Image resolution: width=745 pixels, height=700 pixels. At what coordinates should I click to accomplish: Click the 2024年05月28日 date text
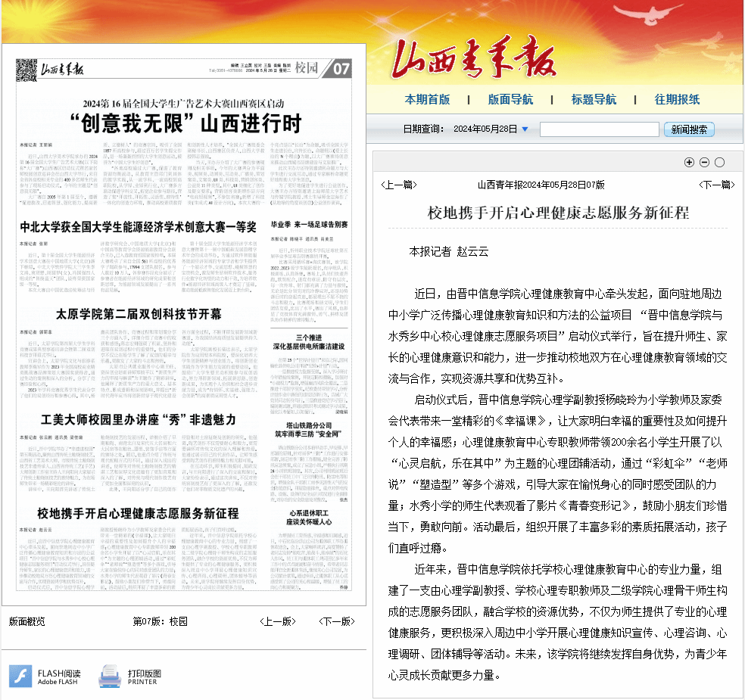tap(485, 129)
